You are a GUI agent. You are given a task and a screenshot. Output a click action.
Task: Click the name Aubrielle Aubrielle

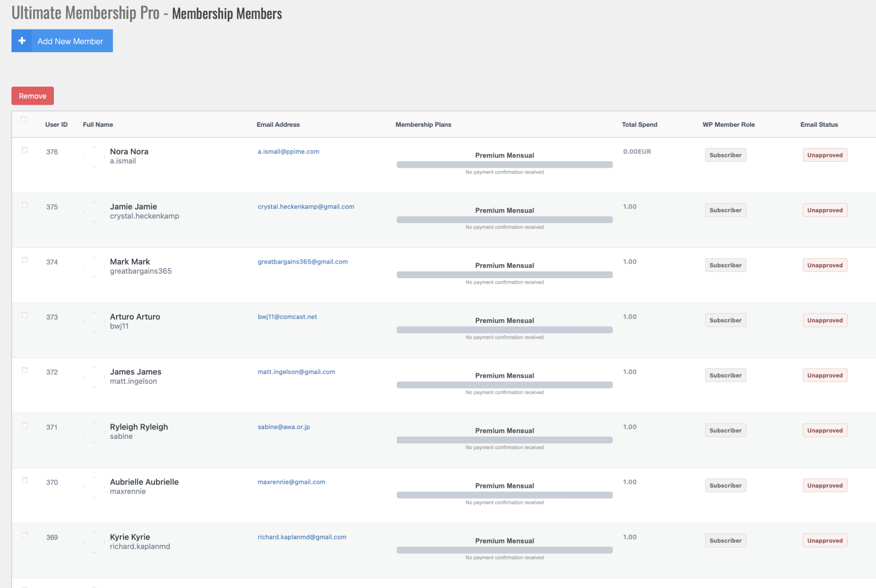(x=144, y=482)
